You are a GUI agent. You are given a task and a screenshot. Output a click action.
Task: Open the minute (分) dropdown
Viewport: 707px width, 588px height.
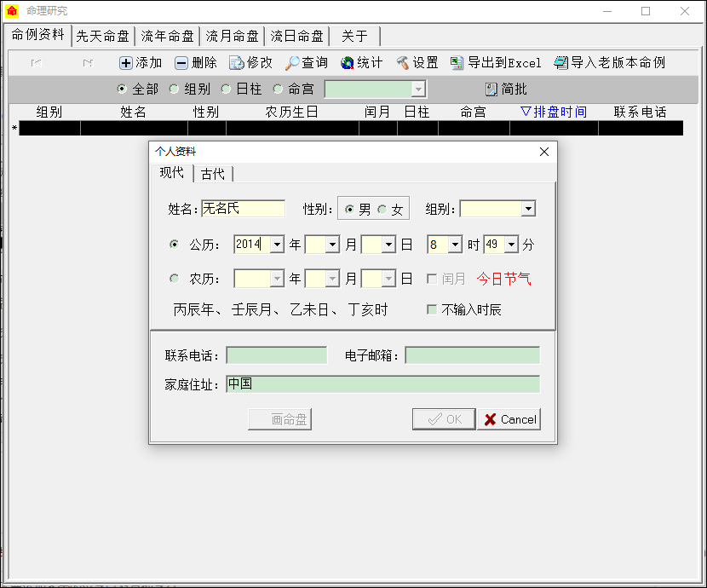(x=511, y=245)
